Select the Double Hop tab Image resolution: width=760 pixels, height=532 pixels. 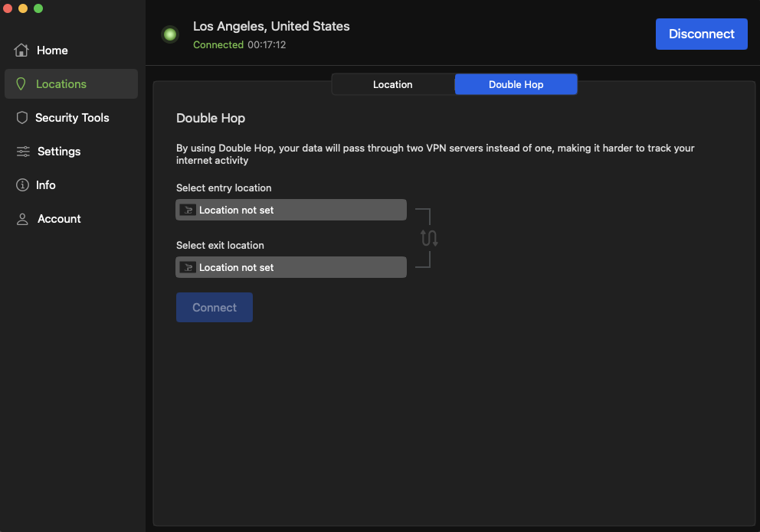click(x=516, y=84)
